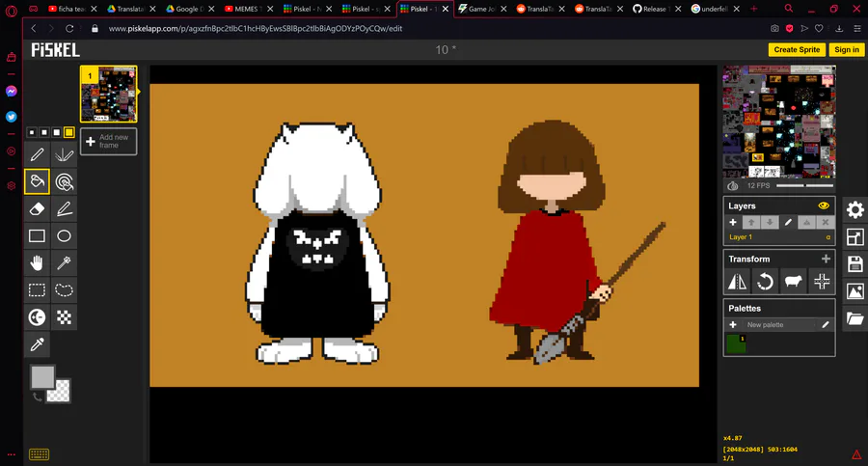868x466 pixels.
Task: Select the Pen tool
Action: 37,154
